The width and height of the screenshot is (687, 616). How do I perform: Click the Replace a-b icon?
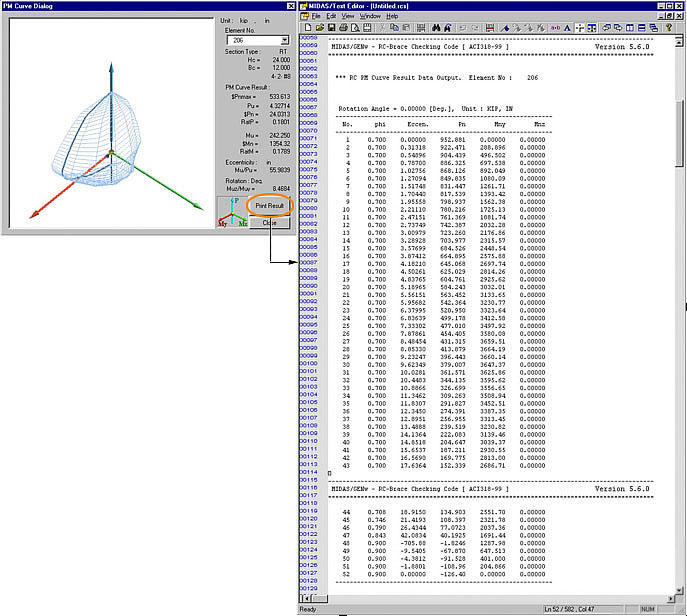pos(556,28)
